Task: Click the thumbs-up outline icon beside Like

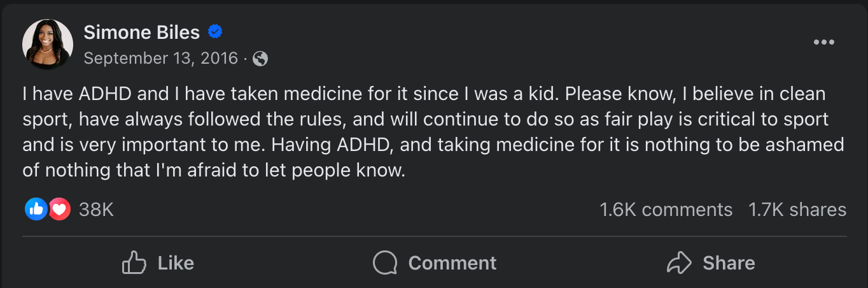Action: [134, 263]
